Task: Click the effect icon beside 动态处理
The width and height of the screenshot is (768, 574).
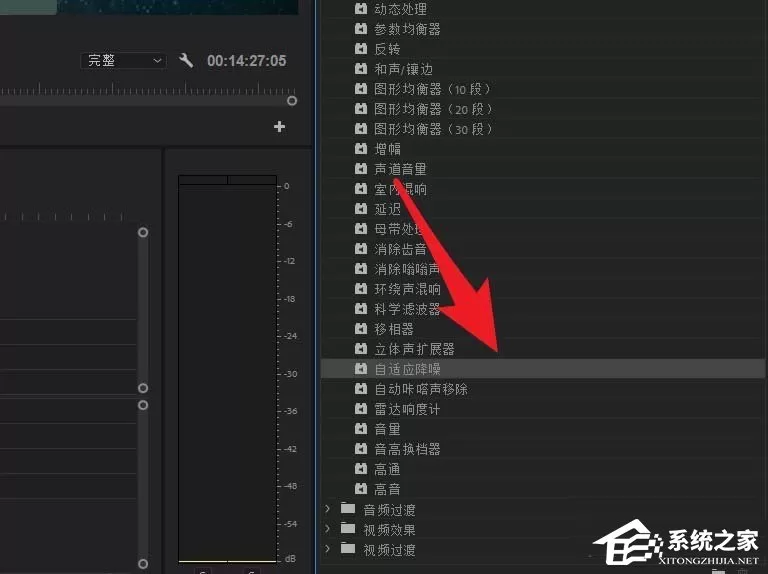Action: pyautogui.click(x=361, y=9)
